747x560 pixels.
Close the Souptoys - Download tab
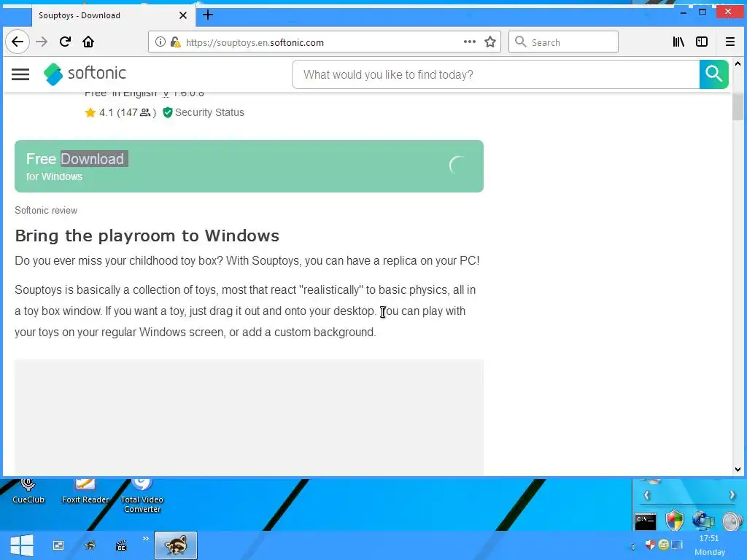coord(183,15)
